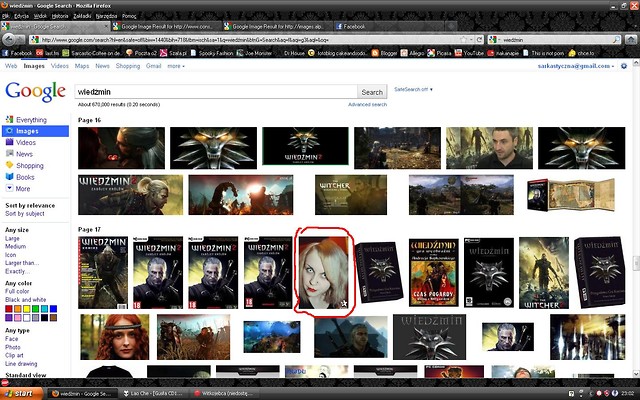Open the URL bar history dropdown arrow

(x=471, y=40)
